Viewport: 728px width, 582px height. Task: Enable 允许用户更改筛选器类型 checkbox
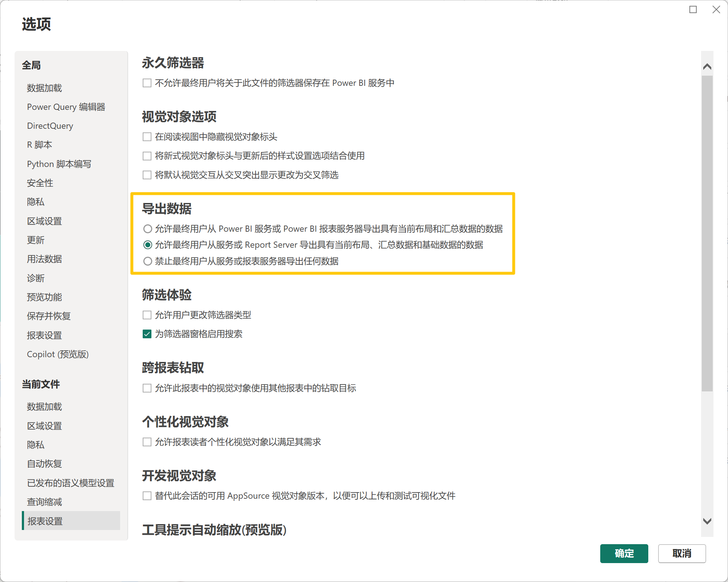point(147,315)
